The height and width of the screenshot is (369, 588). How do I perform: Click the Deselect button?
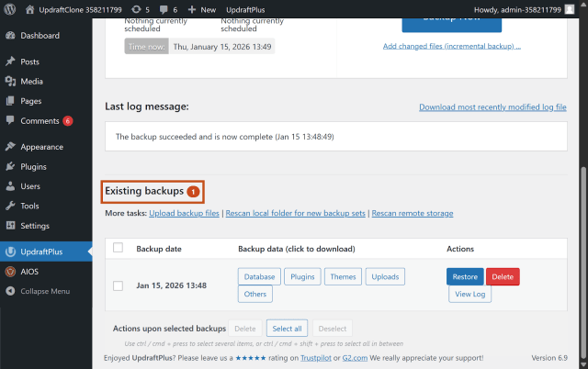pyautogui.click(x=333, y=329)
